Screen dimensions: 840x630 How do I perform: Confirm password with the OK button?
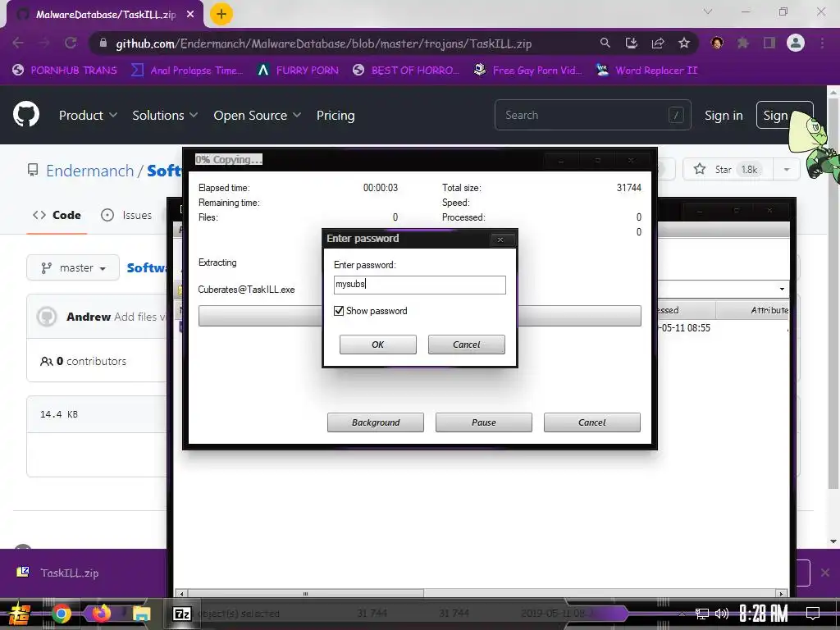(x=377, y=345)
